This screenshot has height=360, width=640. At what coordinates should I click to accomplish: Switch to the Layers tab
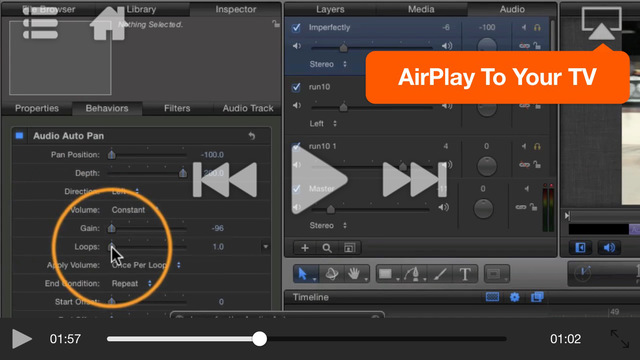330,9
